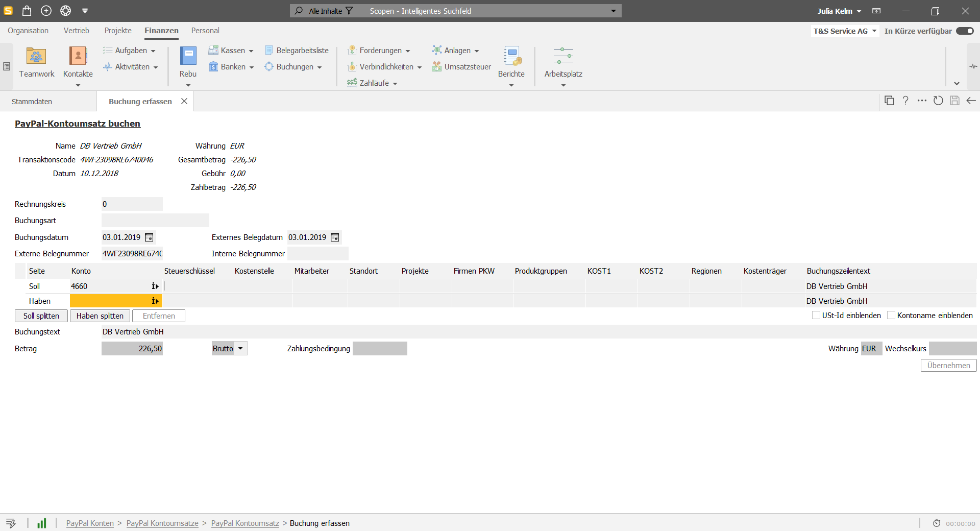Click the bar chart icon in status bar

[42, 523]
